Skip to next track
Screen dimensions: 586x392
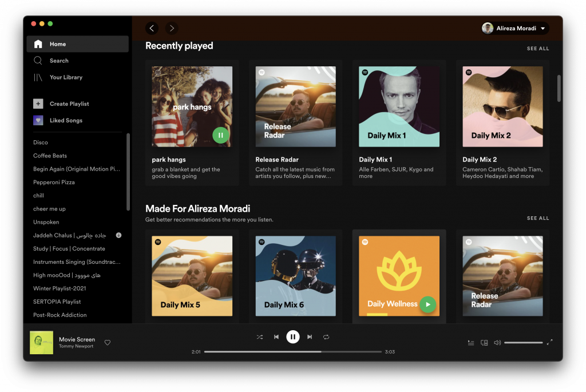click(x=310, y=337)
